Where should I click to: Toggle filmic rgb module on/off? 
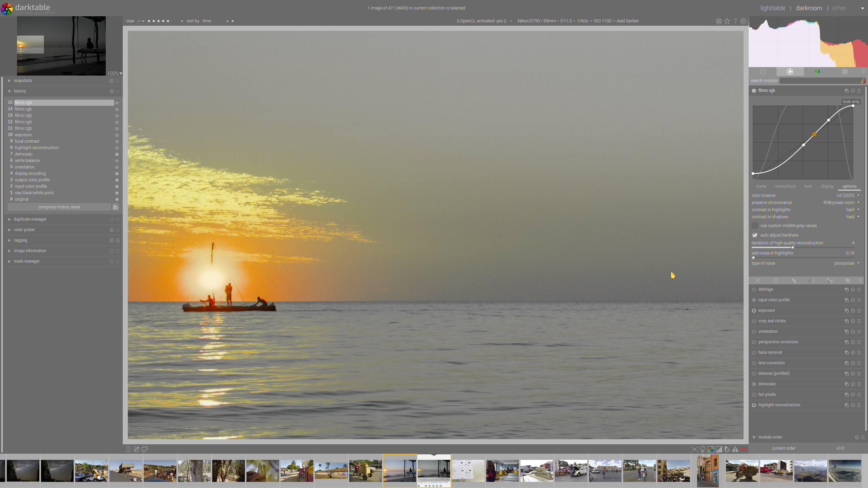pyautogui.click(x=754, y=90)
